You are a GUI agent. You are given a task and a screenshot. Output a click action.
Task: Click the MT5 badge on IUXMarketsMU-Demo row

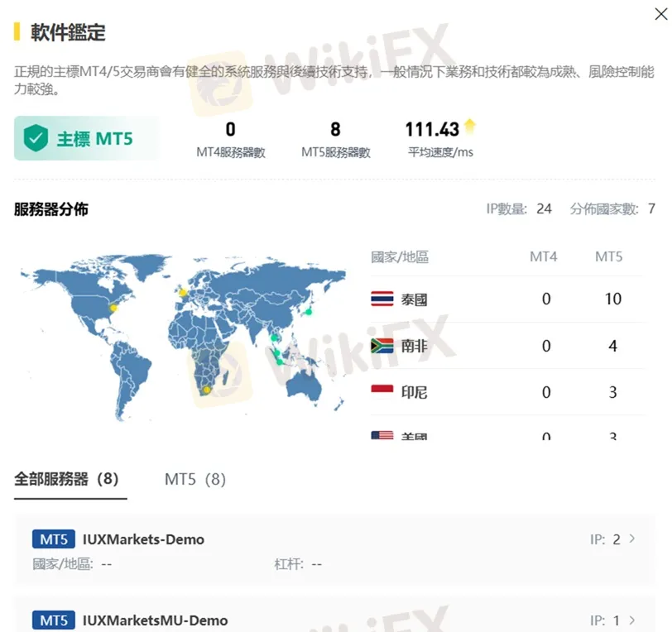[53, 620]
